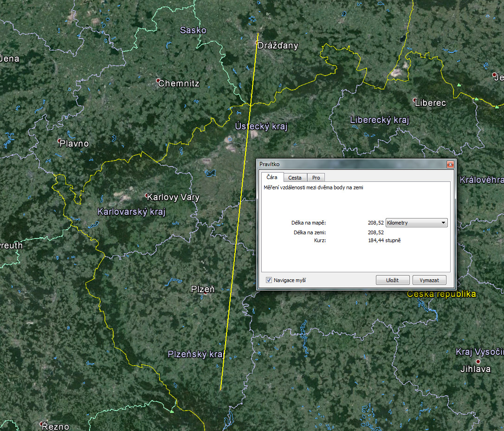Image resolution: width=504 pixels, height=431 pixels.
Task: Close the Pravítko dialog
Action: click(450, 165)
